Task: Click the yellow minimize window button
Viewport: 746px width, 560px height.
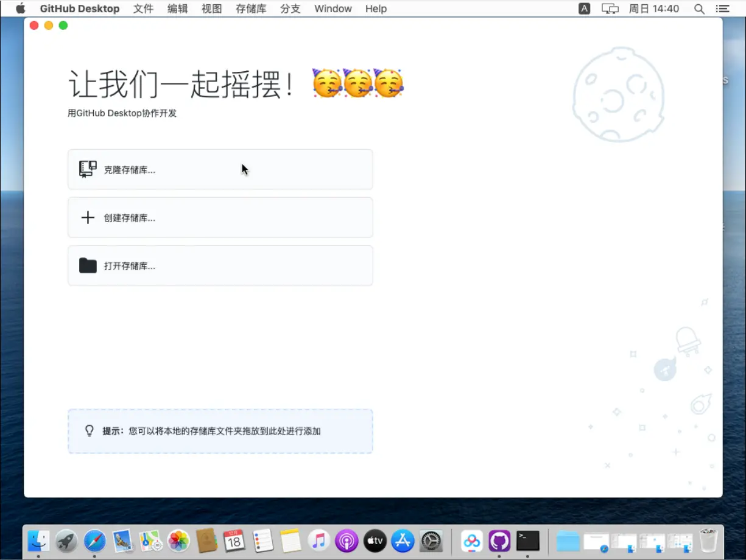Action: (49, 25)
